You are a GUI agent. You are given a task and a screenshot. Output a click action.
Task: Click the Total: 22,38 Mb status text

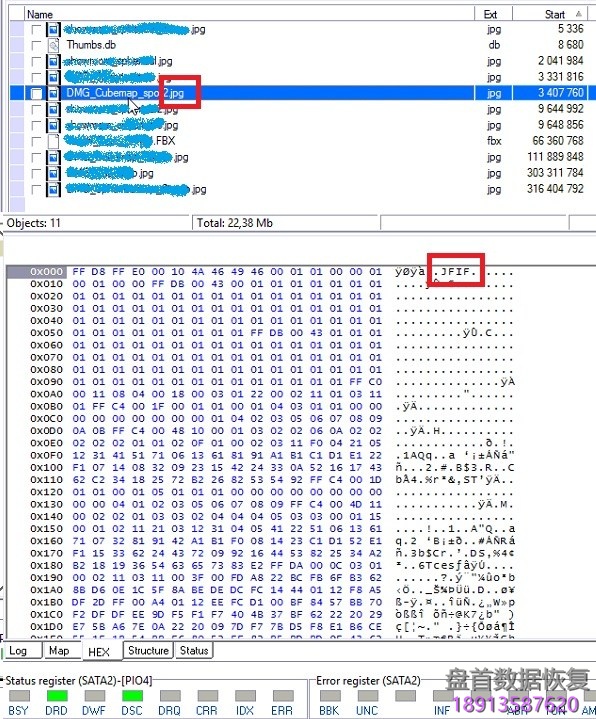point(234,223)
